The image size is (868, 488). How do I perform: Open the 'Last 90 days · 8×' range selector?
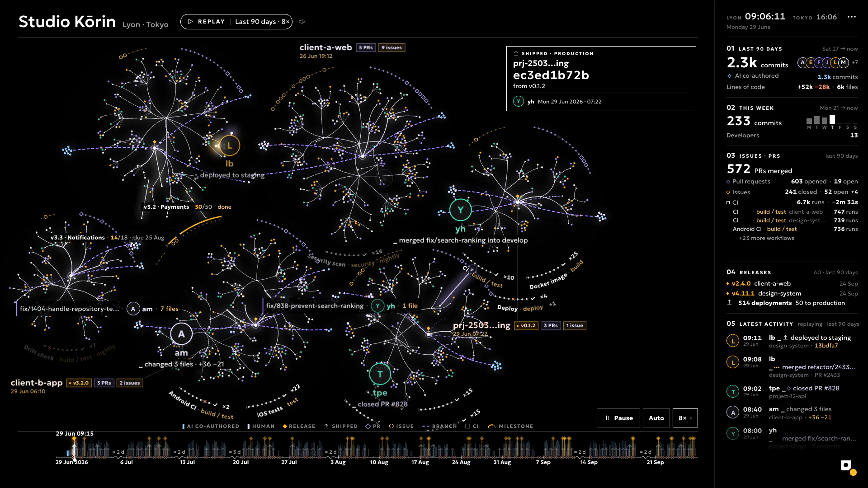(x=262, y=22)
